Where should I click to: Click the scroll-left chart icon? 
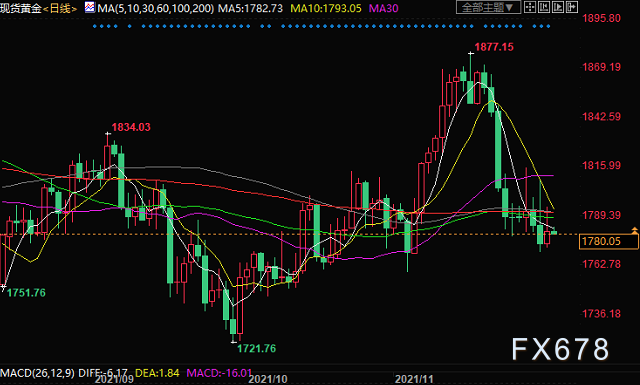[x=544, y=7]
